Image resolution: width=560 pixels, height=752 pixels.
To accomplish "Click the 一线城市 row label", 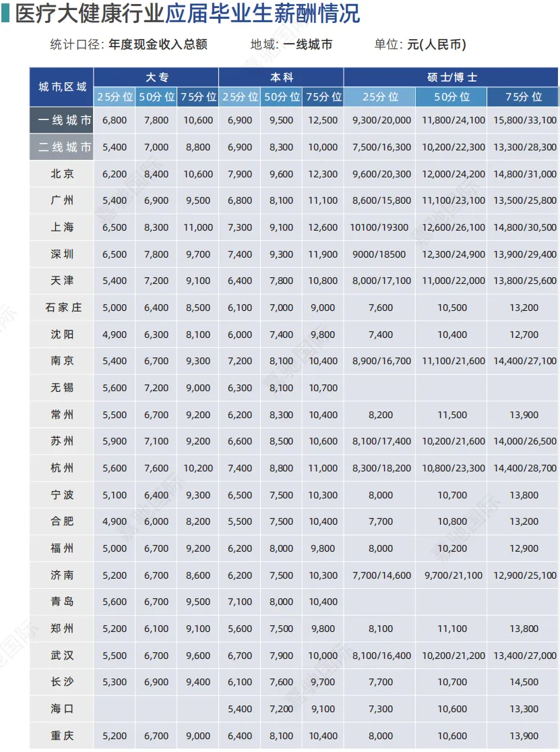I will point(62,120).
